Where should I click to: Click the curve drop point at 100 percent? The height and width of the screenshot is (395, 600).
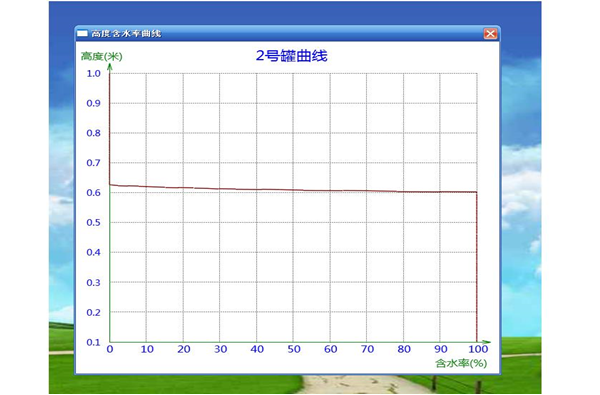(477, 192)
